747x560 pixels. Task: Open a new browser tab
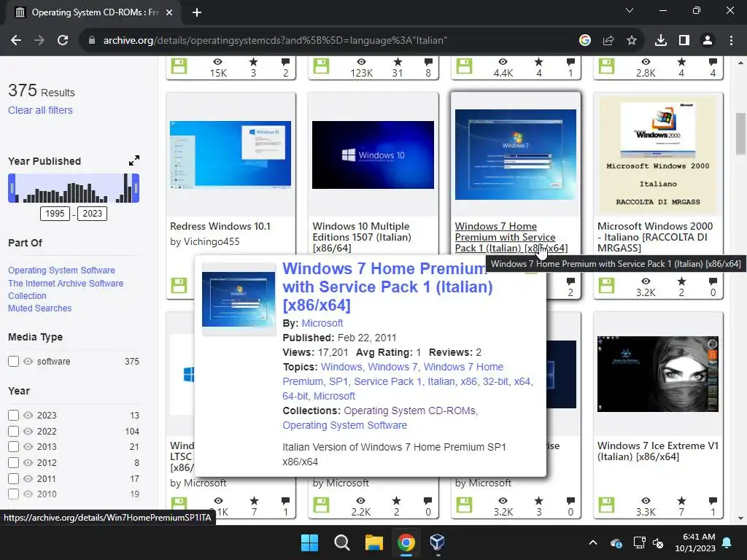pos(197,12)
